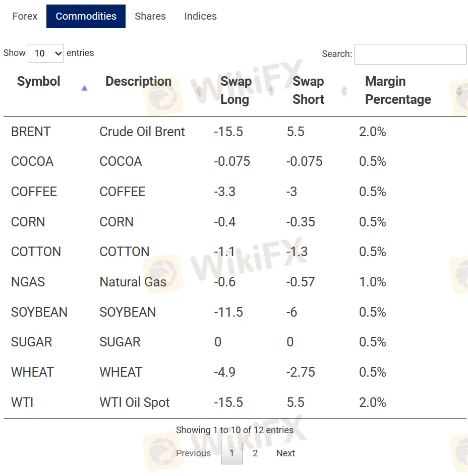468x476 pixels.
Task: Open the Shares tab
Action: coord(150,16)
